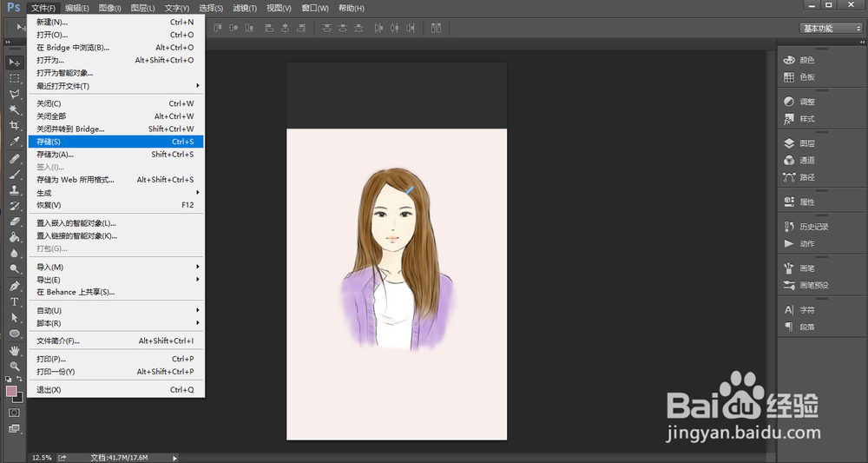
Task: Click the foreground color swatch
Action: tap(11, 392)
